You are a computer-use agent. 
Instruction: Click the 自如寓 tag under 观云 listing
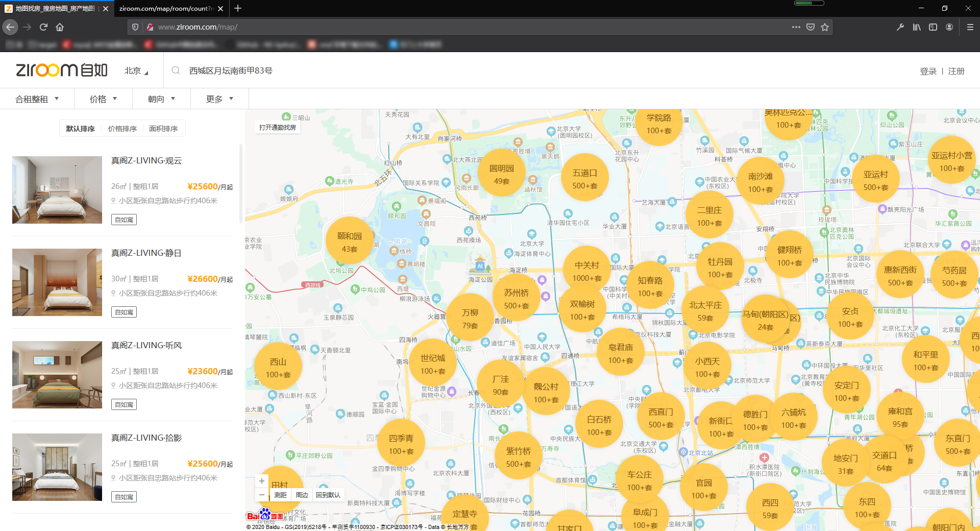coord(124,220)
